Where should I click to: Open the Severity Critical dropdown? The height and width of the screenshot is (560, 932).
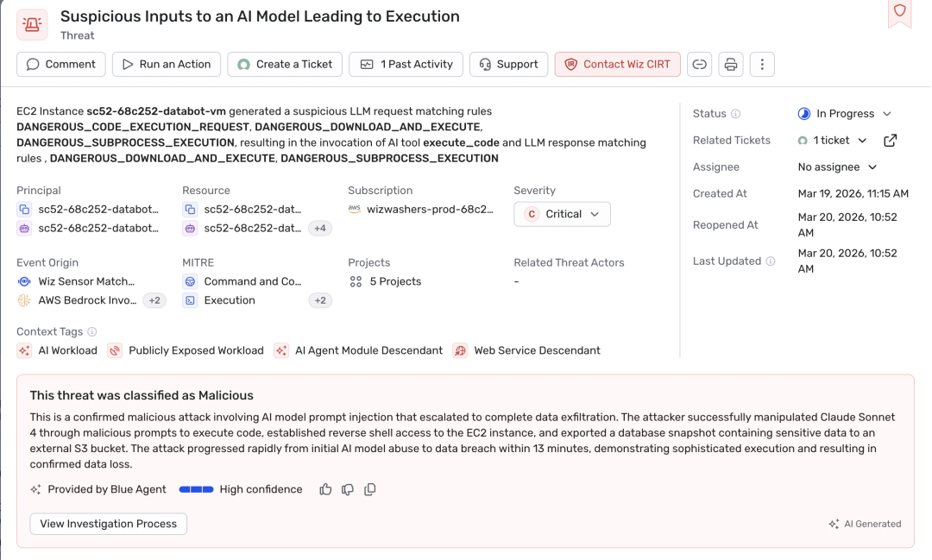(x=562, y=214)
